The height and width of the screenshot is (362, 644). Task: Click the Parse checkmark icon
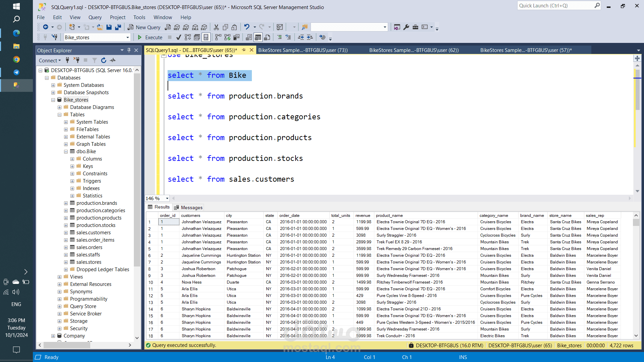(x=179, y=37)
